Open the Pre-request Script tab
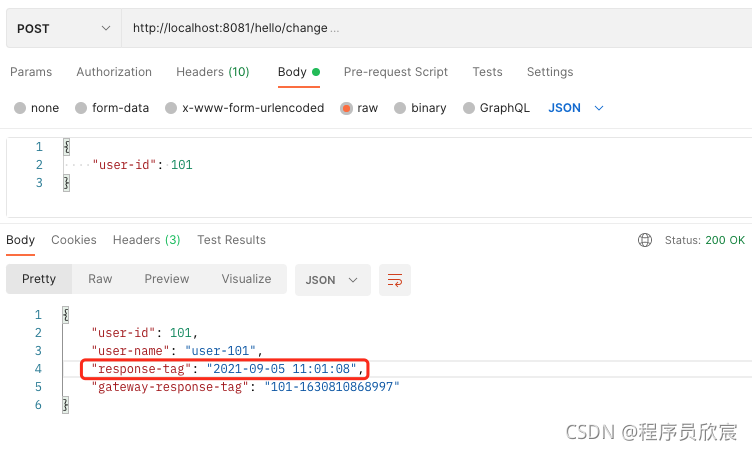752x451 pixels. point(396,72)
